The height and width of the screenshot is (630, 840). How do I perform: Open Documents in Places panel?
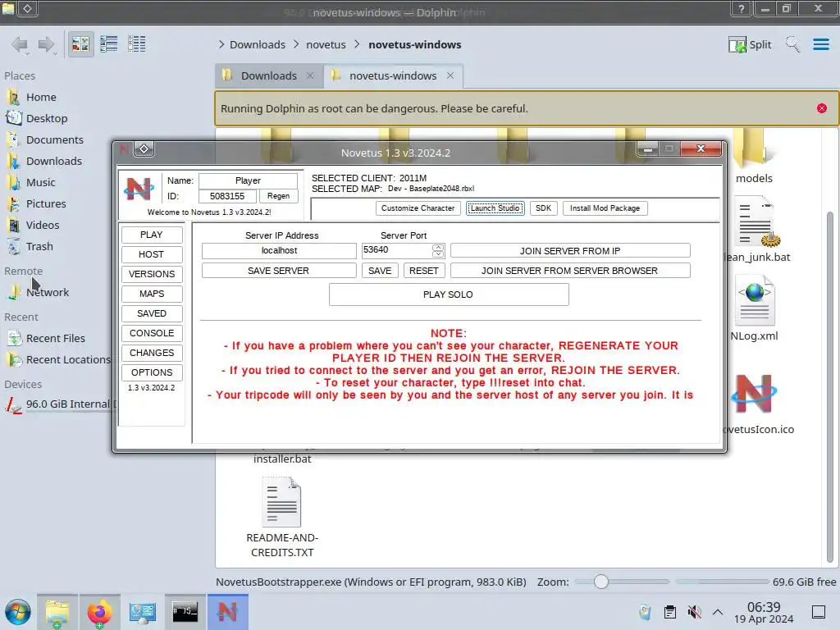coord(55,139)
